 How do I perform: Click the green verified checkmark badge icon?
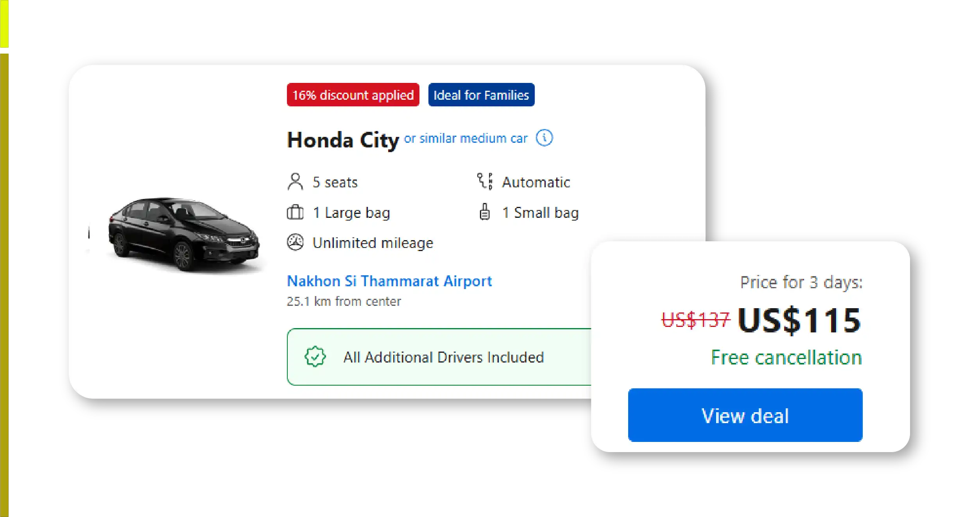[316, 357]
